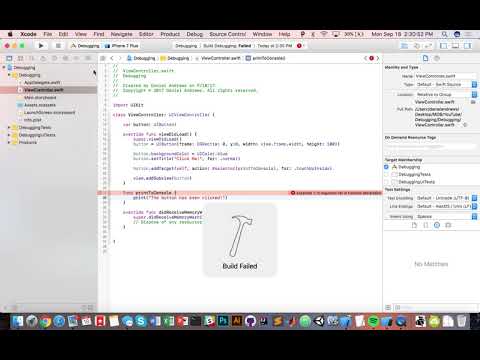Click the red error badge in activity bar
The image size is (480, 360).
[x=299, y=46]
